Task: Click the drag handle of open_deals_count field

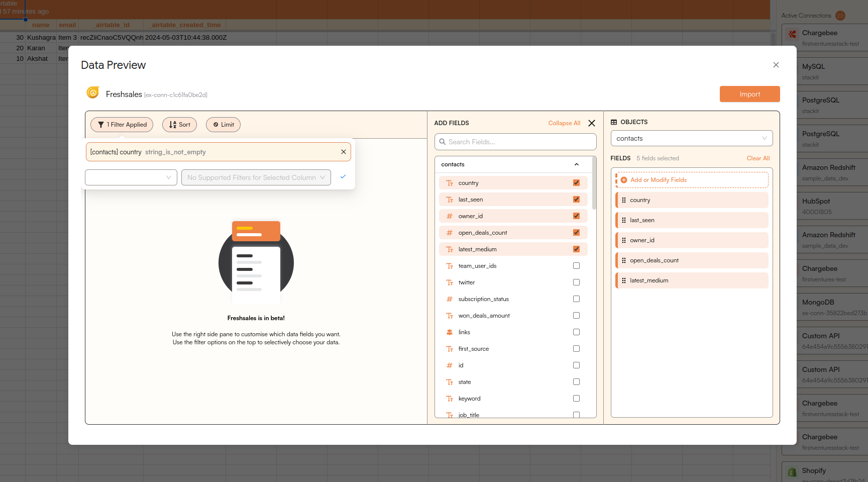Action: tap(624, 260)
